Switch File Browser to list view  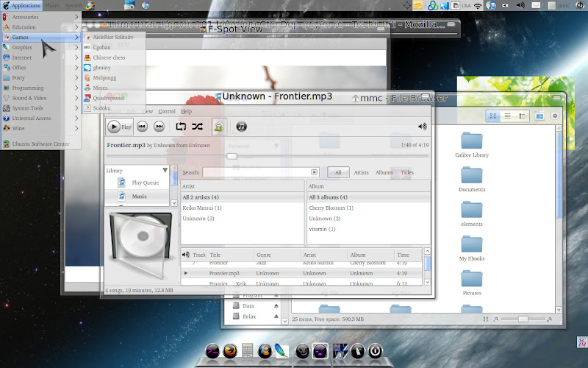507,116
